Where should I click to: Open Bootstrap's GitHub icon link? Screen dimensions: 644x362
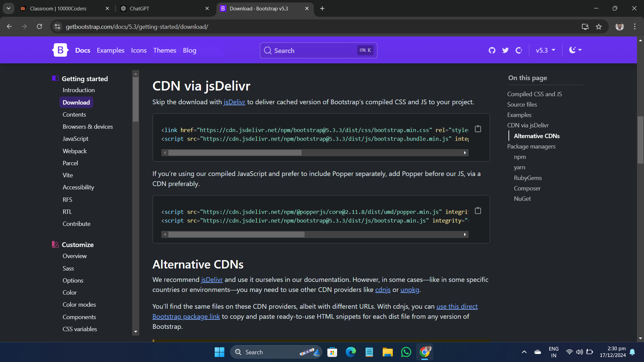[x=492, y=50]
